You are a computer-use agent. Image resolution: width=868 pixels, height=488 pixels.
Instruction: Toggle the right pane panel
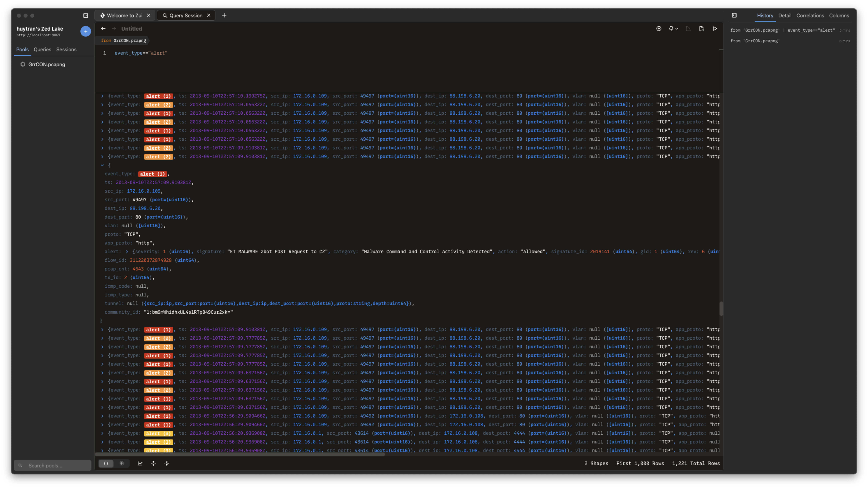[x=734, y=15]
